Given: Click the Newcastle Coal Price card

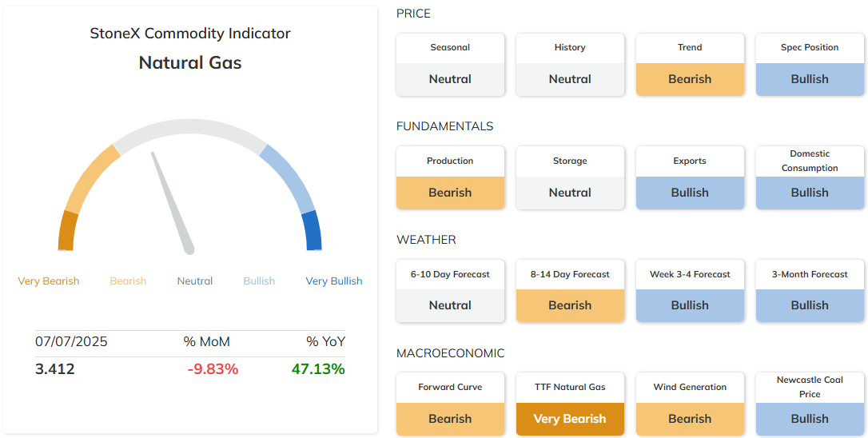Looking at the screenshot, I should point(810,404).
